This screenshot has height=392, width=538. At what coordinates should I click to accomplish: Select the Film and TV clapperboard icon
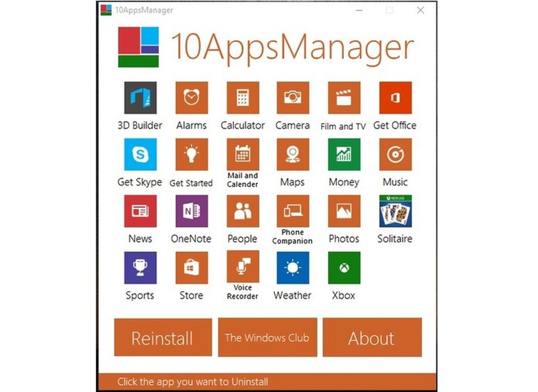point(344,97)
